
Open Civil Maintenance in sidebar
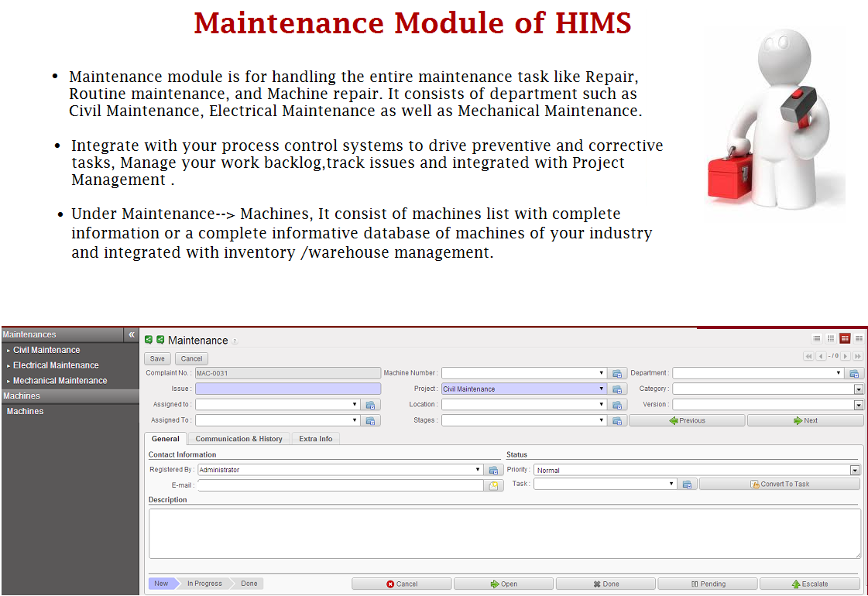tap(46, 351)
